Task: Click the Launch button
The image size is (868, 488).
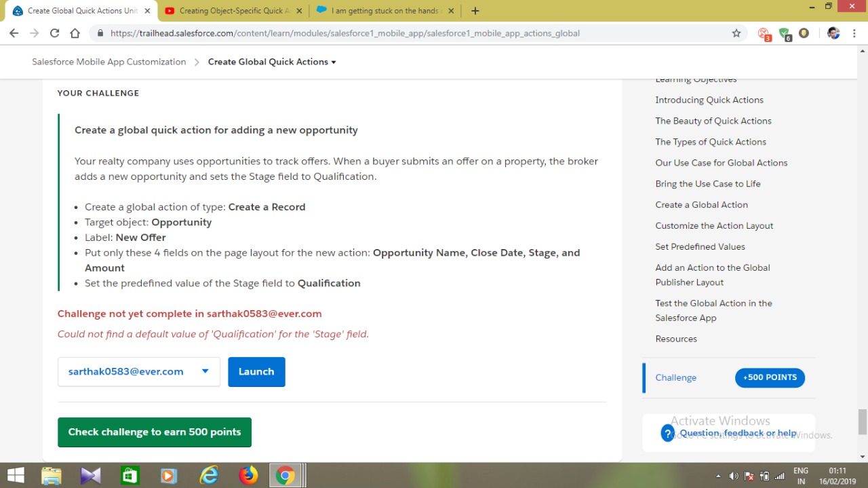Action: click(256, 371)
